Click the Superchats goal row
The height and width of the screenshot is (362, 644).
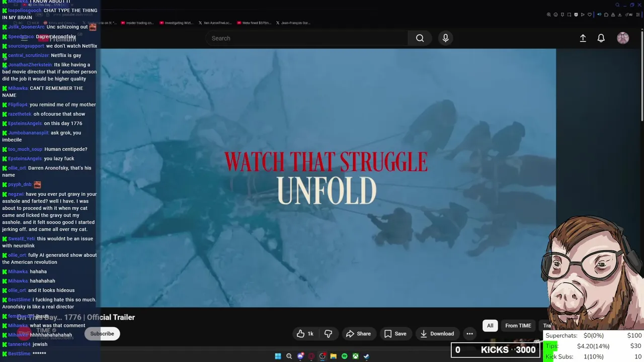point(594,335)
